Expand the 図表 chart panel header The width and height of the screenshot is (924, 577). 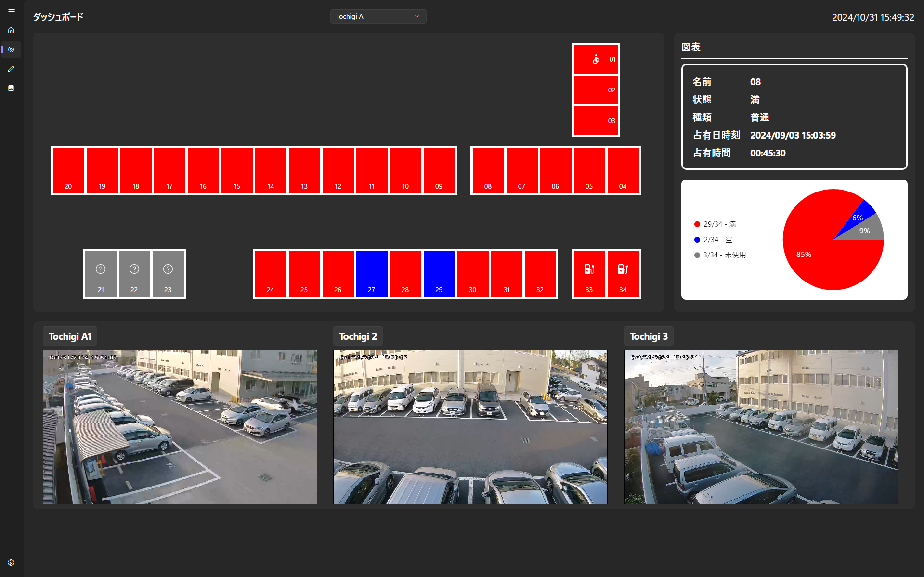pyautogui.click(x=690, y=47)
